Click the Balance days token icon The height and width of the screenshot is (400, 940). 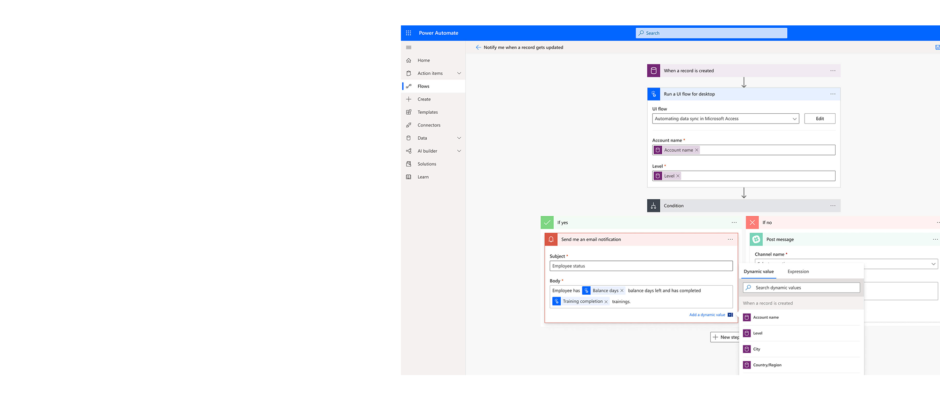click(x=586, y=290)
